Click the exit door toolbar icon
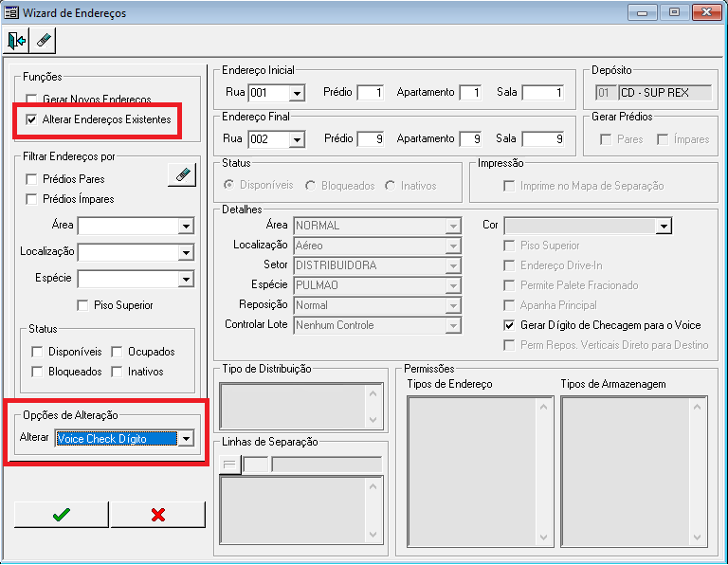Screen dimensions: 728x565 click(16, 41)
